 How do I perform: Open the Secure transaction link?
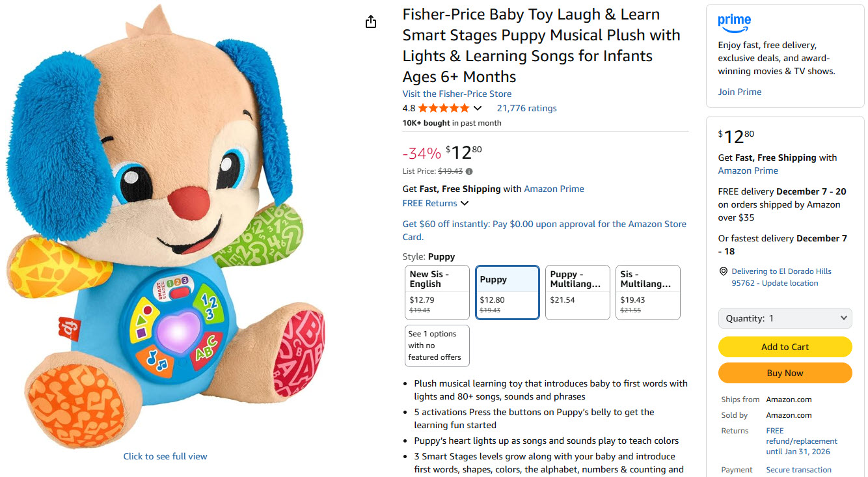click(x=798, y=470)
